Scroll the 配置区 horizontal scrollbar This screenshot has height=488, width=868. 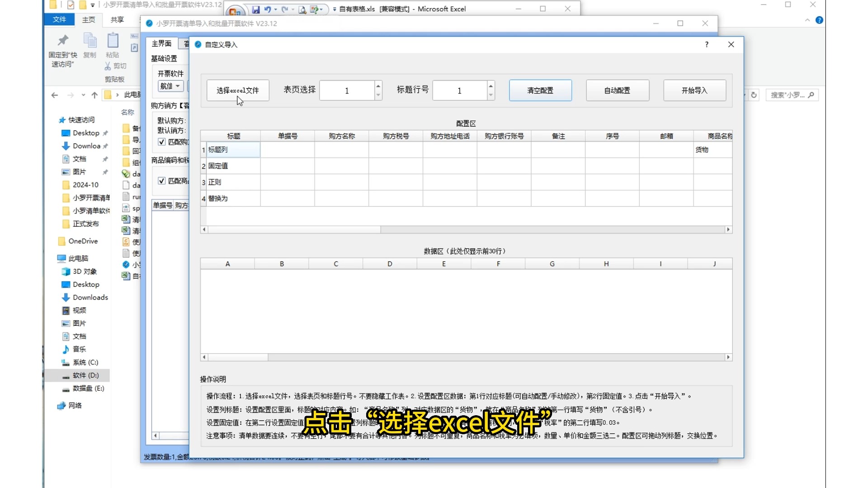291,229
